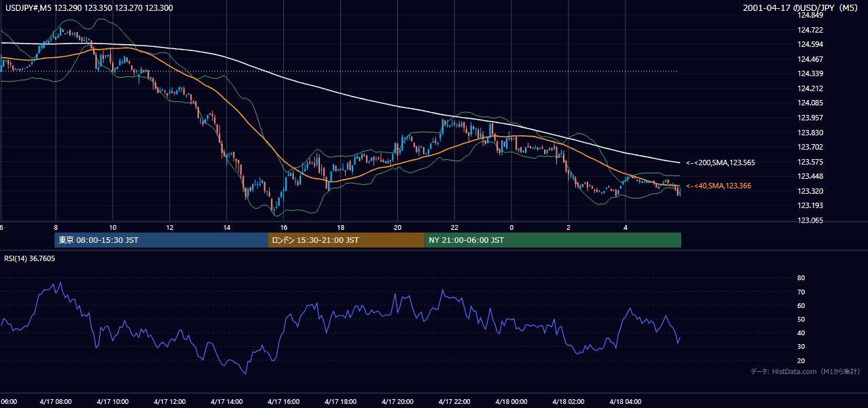The width and height of the screenshot is (868, 408).
Task: Click the 4/17 08:00 date axis label
Action: (x=56, y=401)
